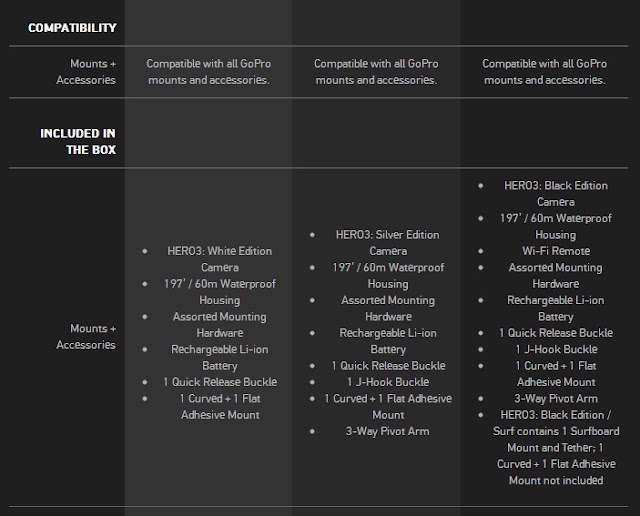The height and width of the screenshot is (516, 640).
Task: Click the White column compatibility text
Action: click(x=209, y=72)
